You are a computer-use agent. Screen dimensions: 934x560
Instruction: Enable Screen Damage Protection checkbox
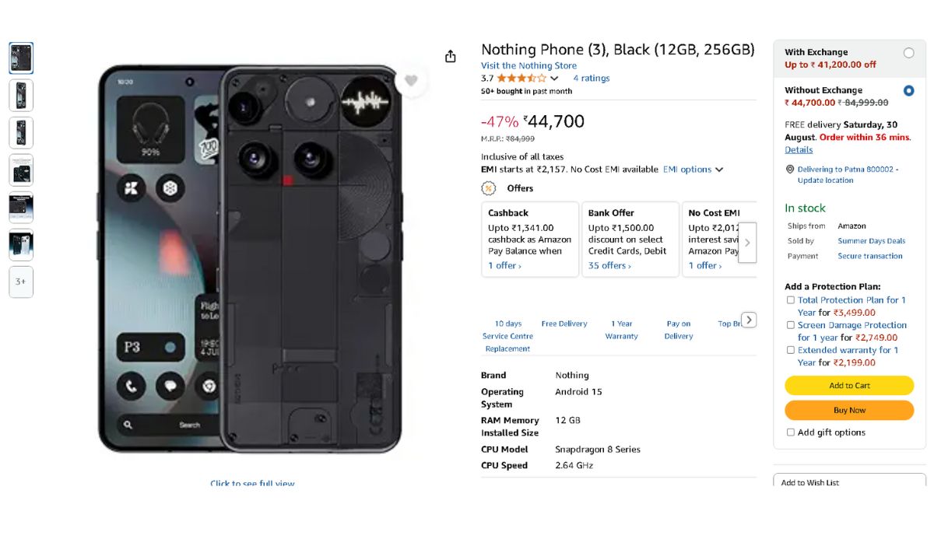tap(791, 325)
